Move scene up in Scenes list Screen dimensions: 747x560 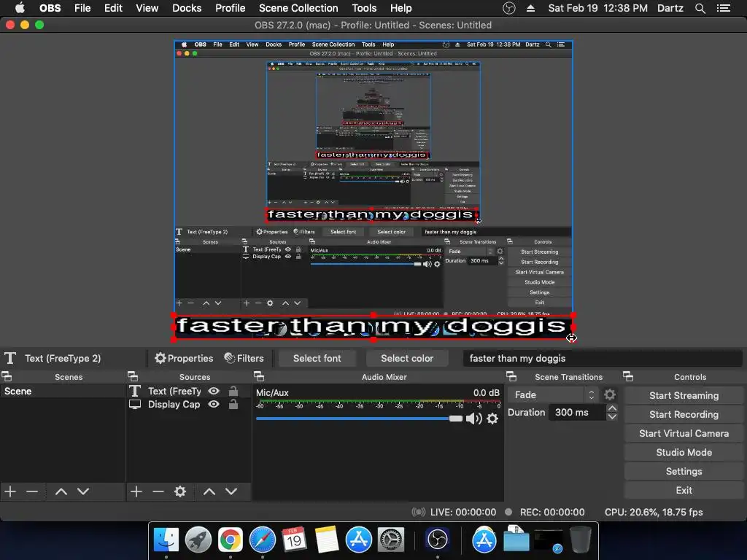tap(61, 491)
